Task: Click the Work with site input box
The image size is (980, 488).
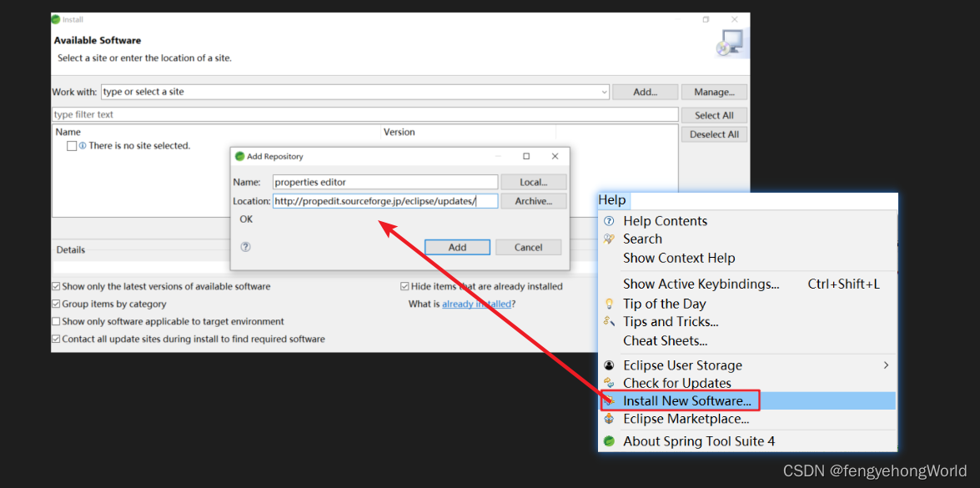Action: [355, 92]
